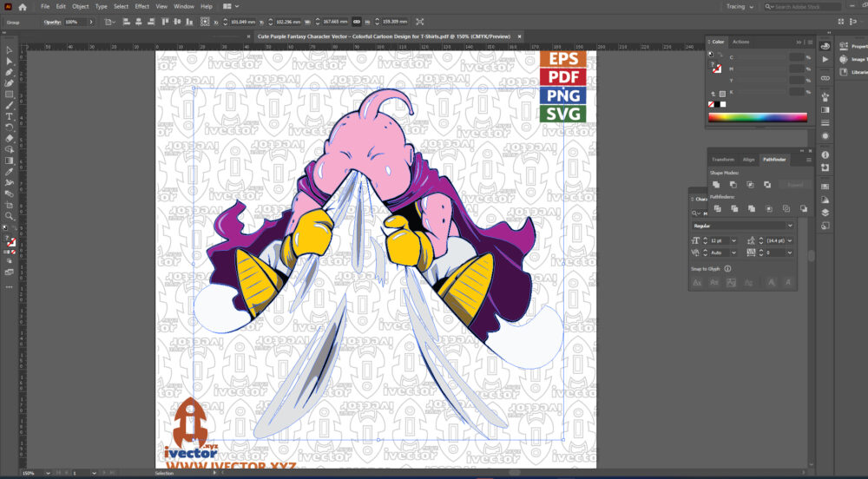Open the Auto kerning dropdown
This screenshot has width=868, height=479.
[733, 253]
